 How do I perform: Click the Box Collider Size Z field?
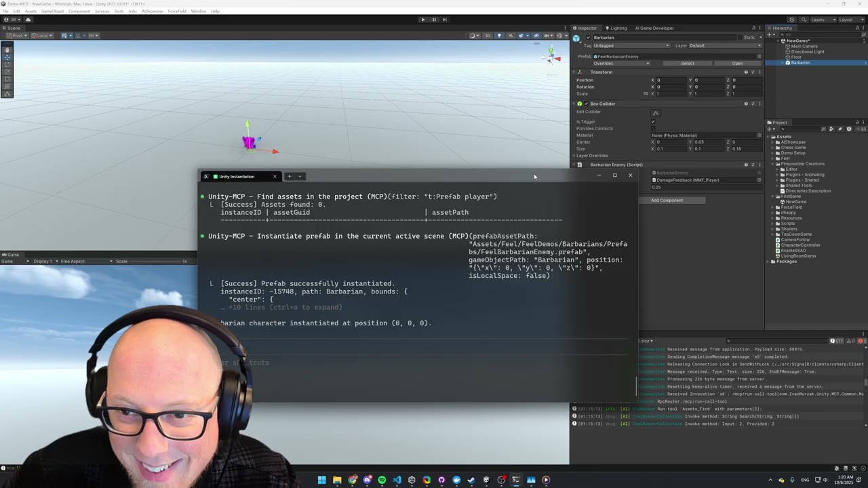746,148
